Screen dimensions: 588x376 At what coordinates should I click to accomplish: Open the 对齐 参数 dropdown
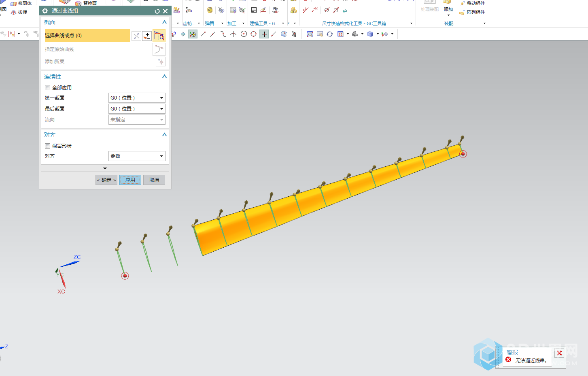137,156
